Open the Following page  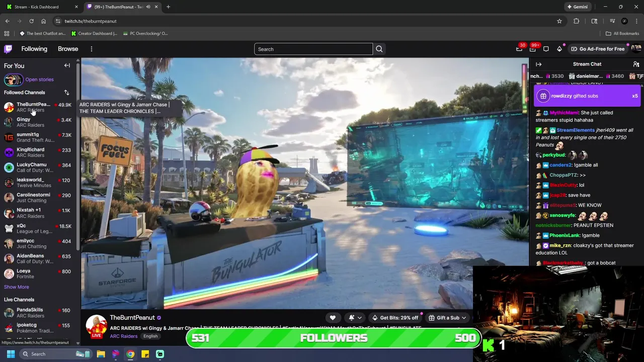point(34,49)
